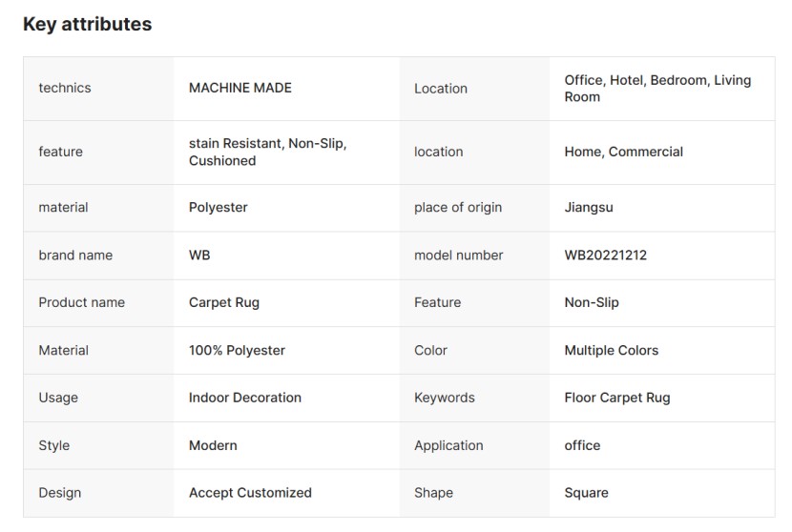Image resolution: width=792 pixels, height=532 pixels.
Task: Select the 'Multiple Colors' value
Action: pos(612,351)
